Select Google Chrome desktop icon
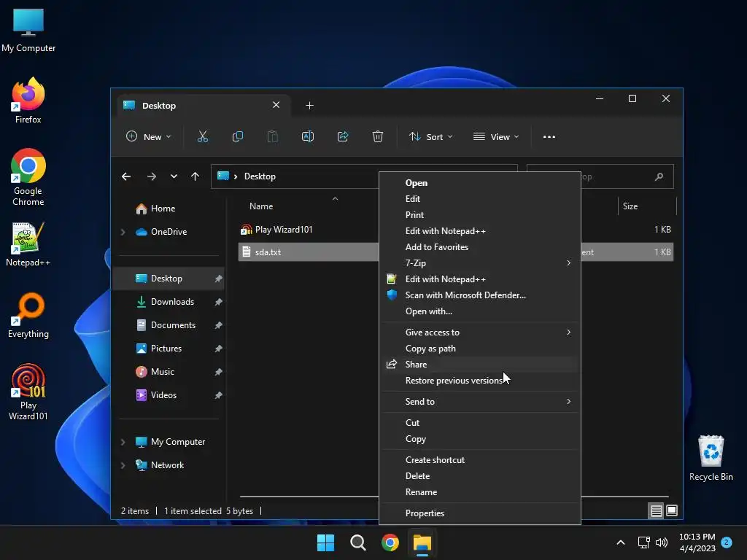 [x=28, y=177]
